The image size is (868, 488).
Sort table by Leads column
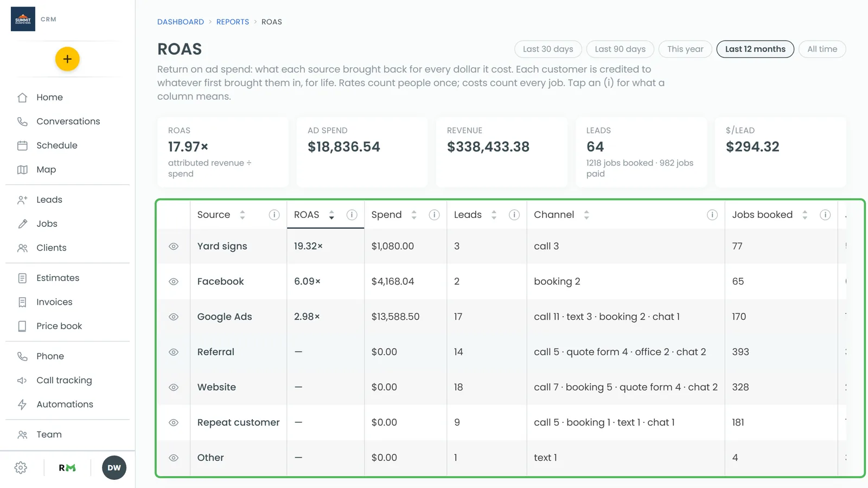pyautogui.click(x=494, y=215)
